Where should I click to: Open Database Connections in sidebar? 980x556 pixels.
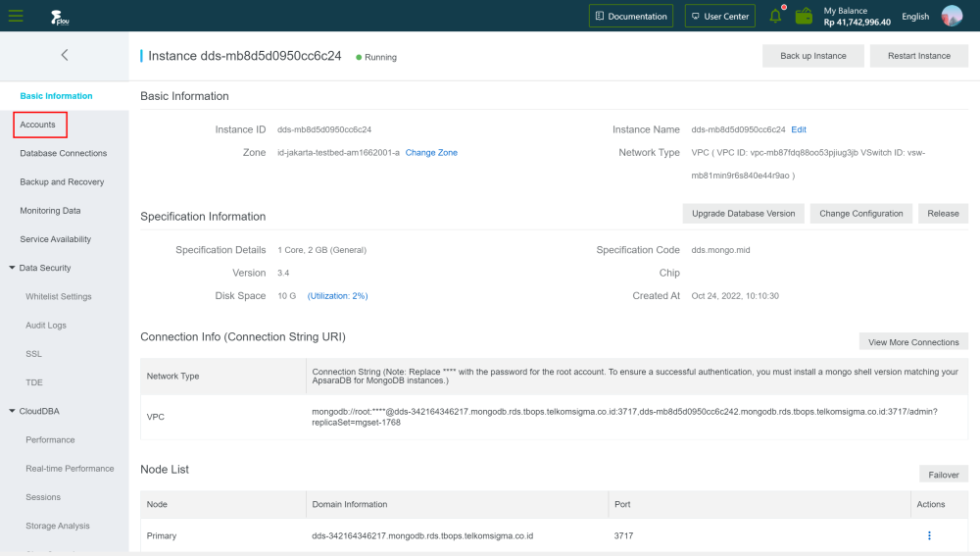tap(63, 153)
